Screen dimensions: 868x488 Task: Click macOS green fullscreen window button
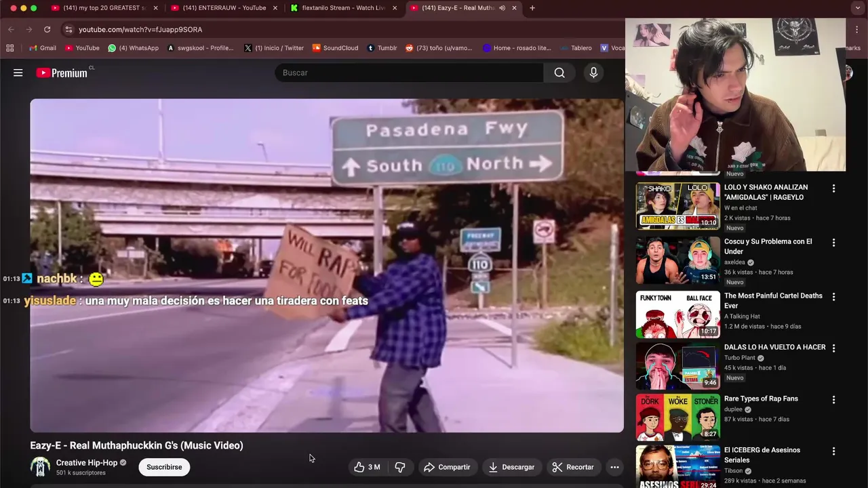tap(34, 8)
